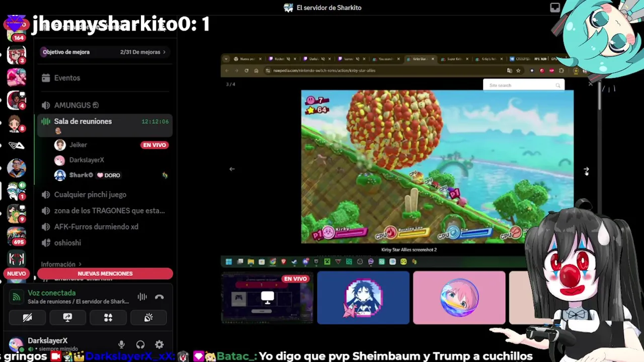
Task: Click the NUEVO unread pill
Action: pyautogui.click(x=16, y=274)
